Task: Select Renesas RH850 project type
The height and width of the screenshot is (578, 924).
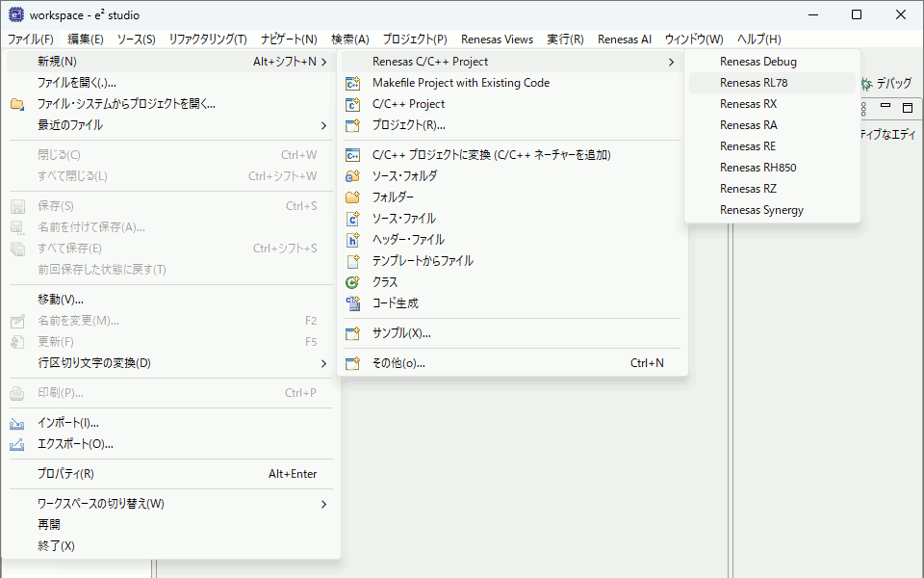Action: pyautogui.click(x=772, y=168)
